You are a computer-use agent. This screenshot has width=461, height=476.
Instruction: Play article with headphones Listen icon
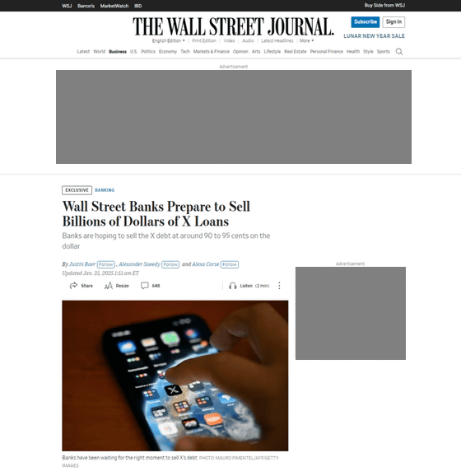coord(233,286)
